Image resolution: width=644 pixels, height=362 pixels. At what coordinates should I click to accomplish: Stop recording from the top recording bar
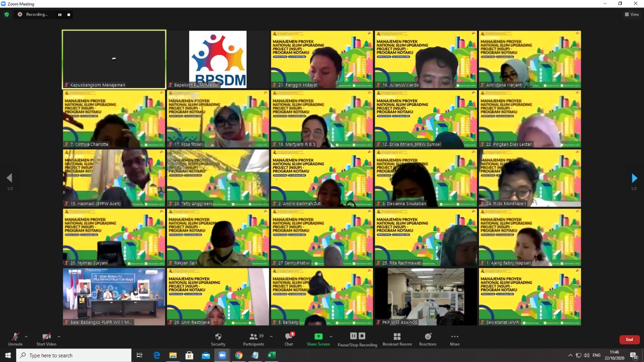[x=69, y=15]
